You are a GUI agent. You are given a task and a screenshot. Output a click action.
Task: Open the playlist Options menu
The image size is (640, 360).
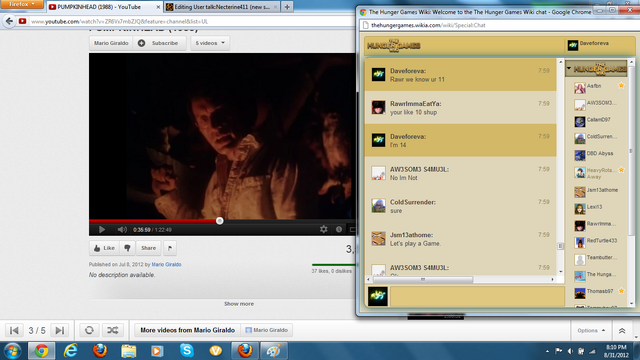click(x=591, y=330)
